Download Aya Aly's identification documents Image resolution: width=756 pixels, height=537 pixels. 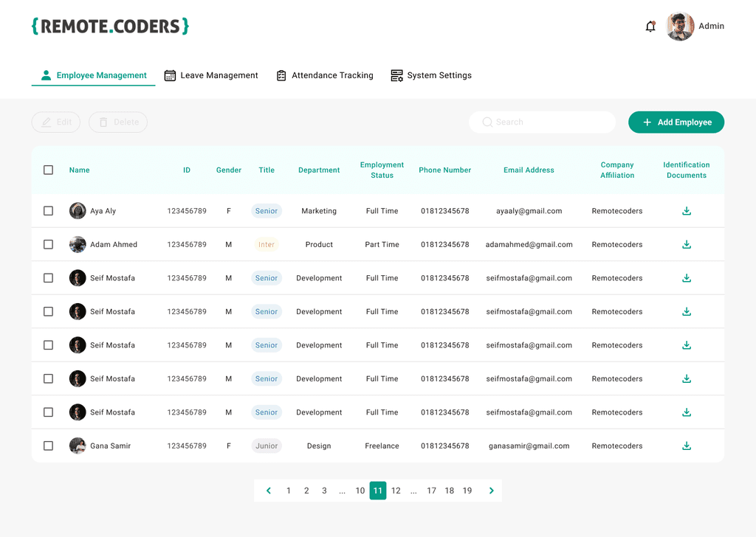click(x=687, y=211)
